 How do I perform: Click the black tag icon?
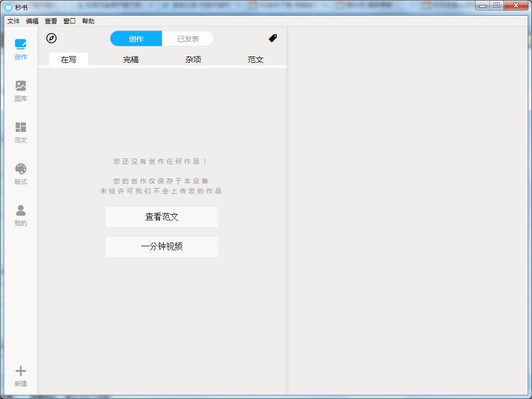[273, 38]
